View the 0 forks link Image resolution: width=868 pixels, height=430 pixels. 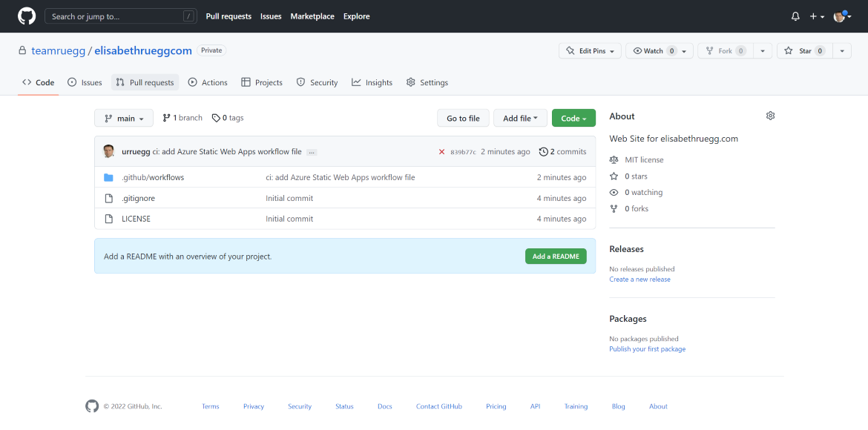tap(629, 208)
